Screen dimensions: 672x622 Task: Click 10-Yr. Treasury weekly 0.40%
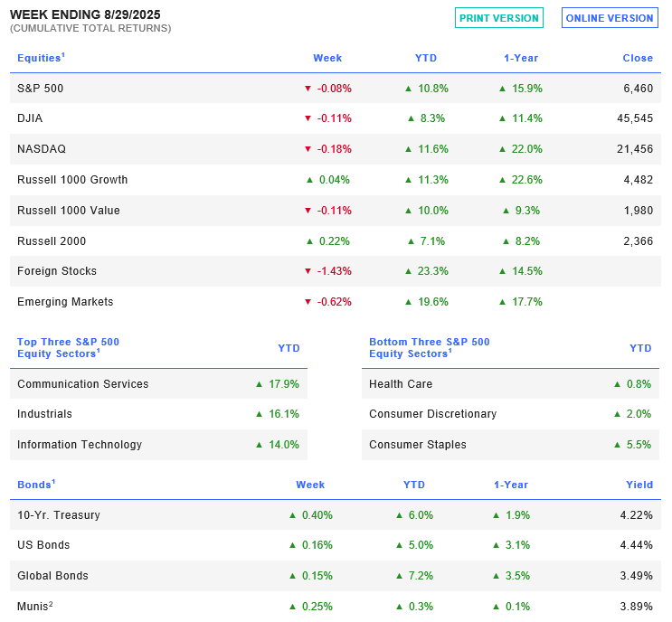pyautogui.click(x=317, y=515)
